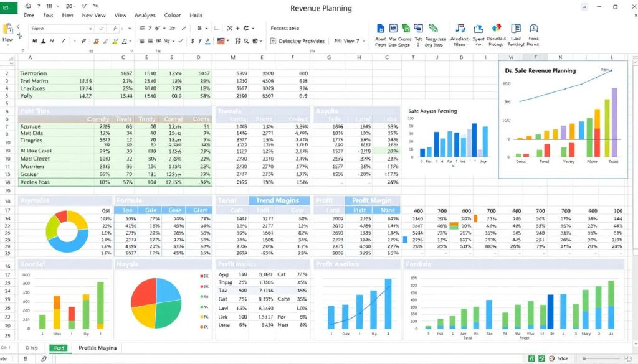Toggle the checkmark button in upper alignment row

[x=184, y=29]
